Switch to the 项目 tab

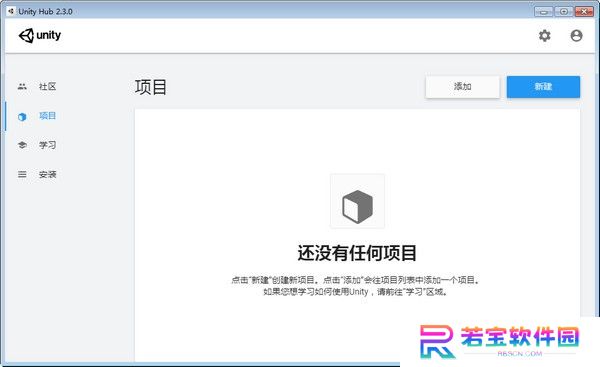47,116
